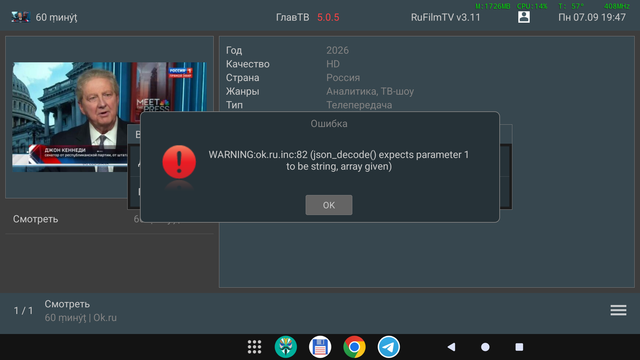Tap the Android back navigation triangle
Screen dimensions: 640x360
(451, 347)
